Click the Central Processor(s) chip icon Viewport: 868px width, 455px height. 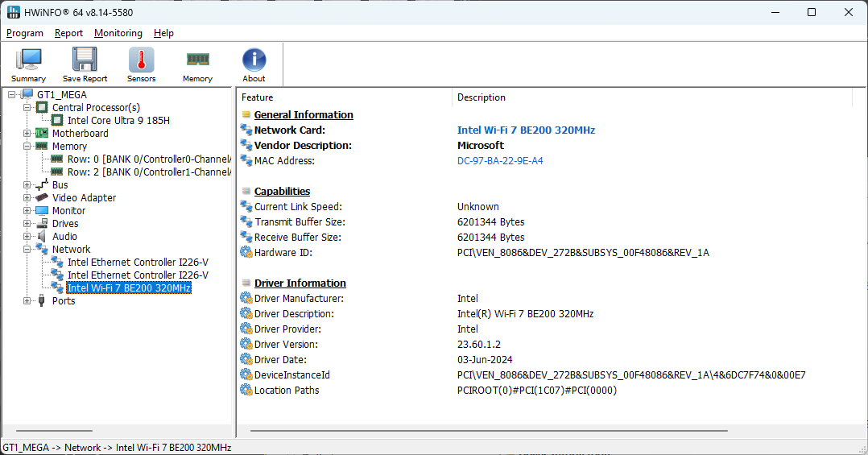42,107
